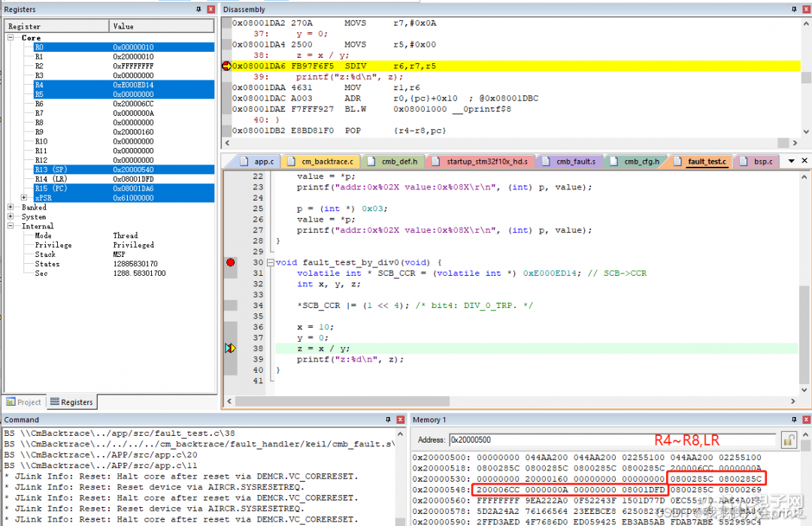Image resolution: width=812 pixels, height=526 pixels.
Task: Open the cmb_cfg.h tab
Action: click(635, 162)
